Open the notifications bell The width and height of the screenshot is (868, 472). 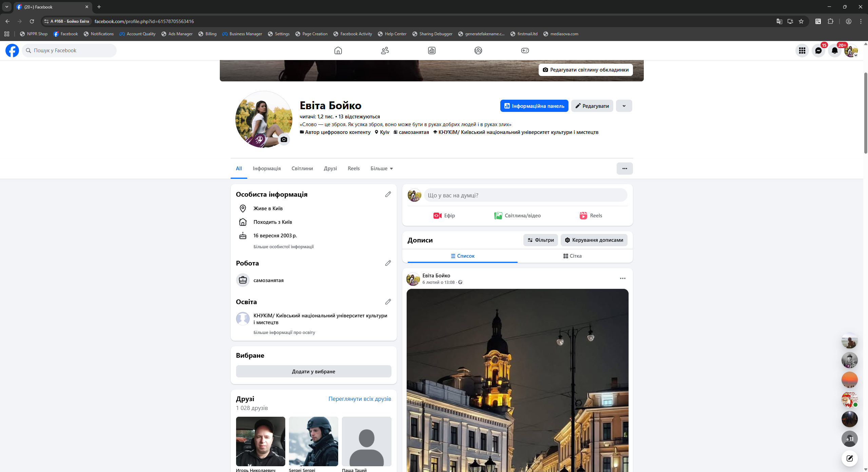point(834,51)
